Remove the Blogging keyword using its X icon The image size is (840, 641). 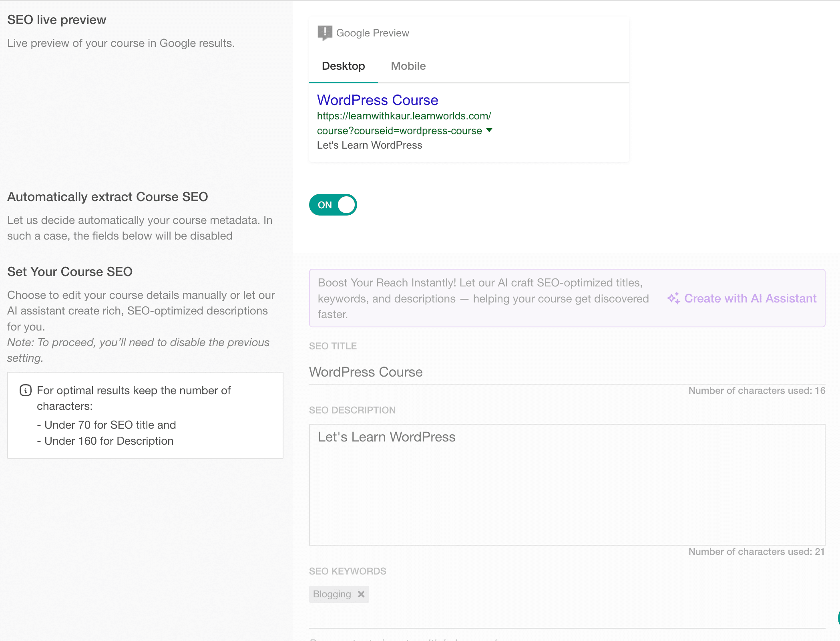[x=361, y=594]
